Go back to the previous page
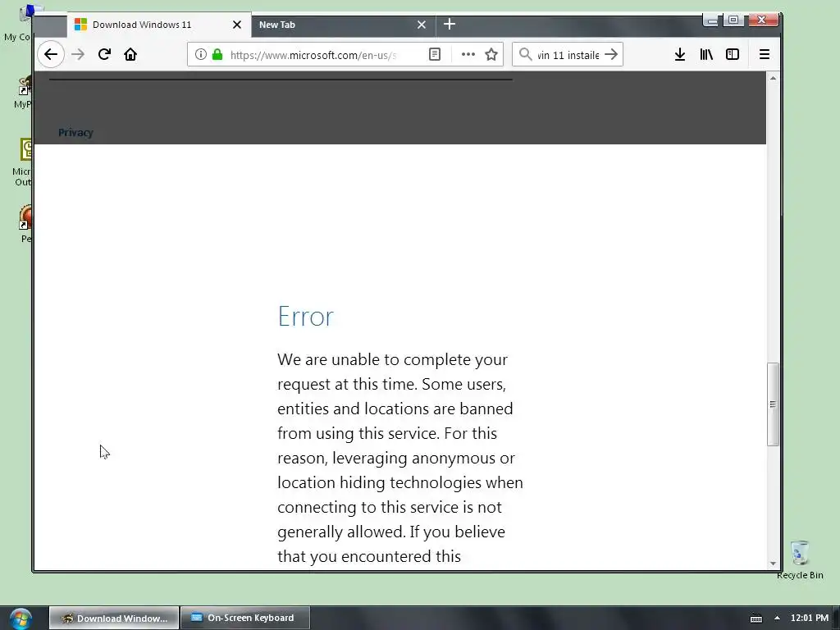 click(x=51, y=54)
